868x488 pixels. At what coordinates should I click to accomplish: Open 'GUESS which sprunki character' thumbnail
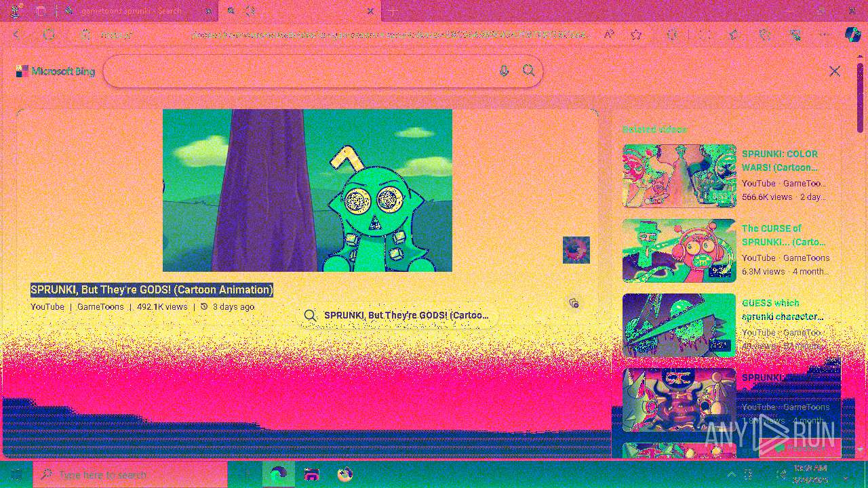point(679,325)
